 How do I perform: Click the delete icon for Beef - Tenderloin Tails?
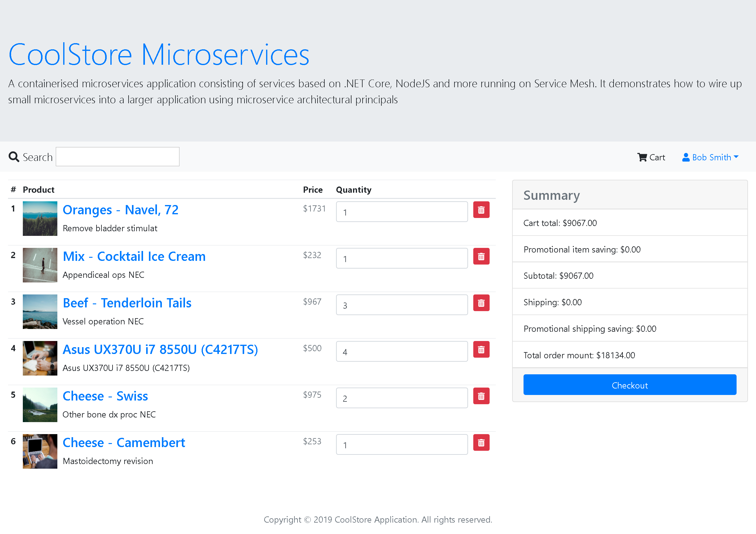(x=482, y=303)
